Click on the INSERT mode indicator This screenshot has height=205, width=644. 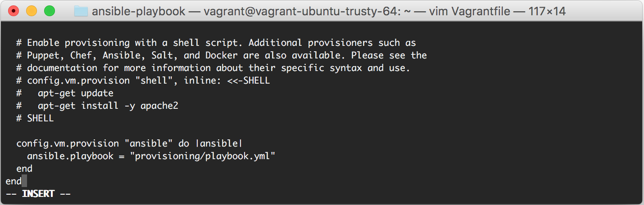(38, 194)
